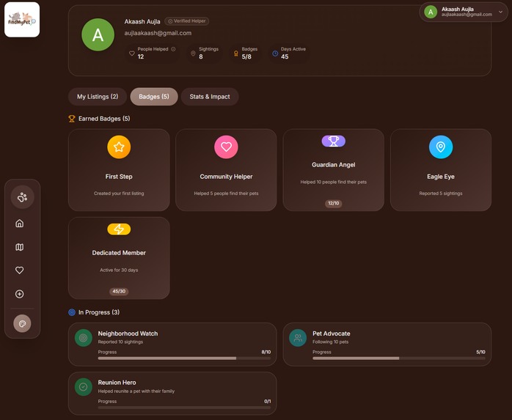
Task: Click the FindMyPet logo
Action: (22, 20)
